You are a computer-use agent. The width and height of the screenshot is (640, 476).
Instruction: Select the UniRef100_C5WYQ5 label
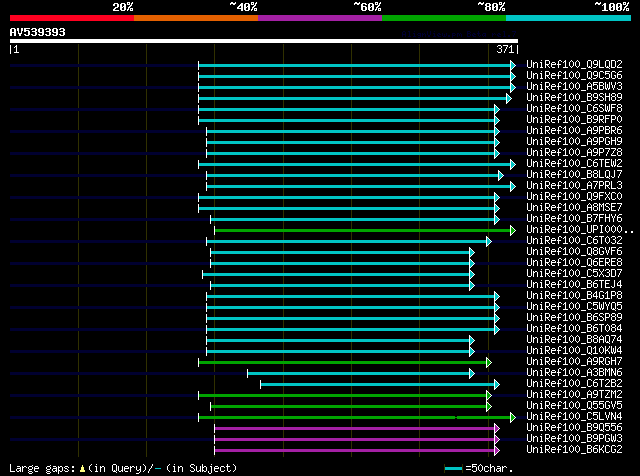[x=574, y=307]
